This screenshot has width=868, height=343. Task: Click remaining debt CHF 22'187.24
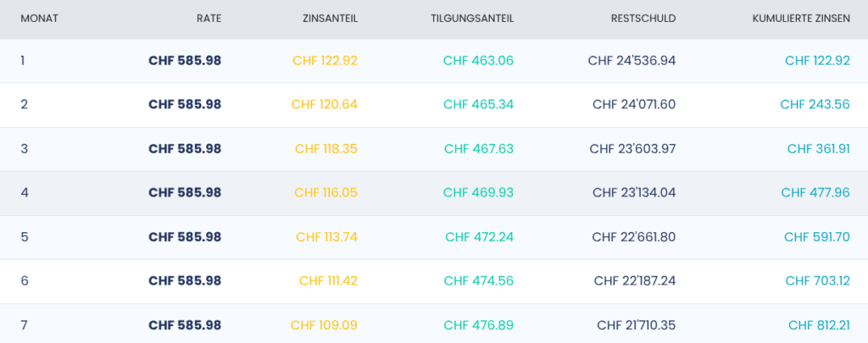(635, 280)
